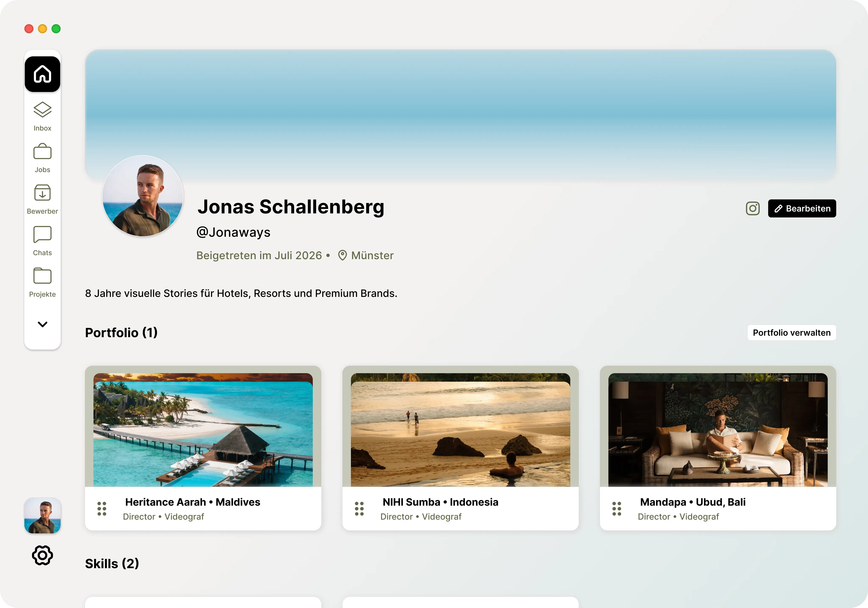Click the Skills (2) heading
This screenshot has height=608, width=868.
112,564
